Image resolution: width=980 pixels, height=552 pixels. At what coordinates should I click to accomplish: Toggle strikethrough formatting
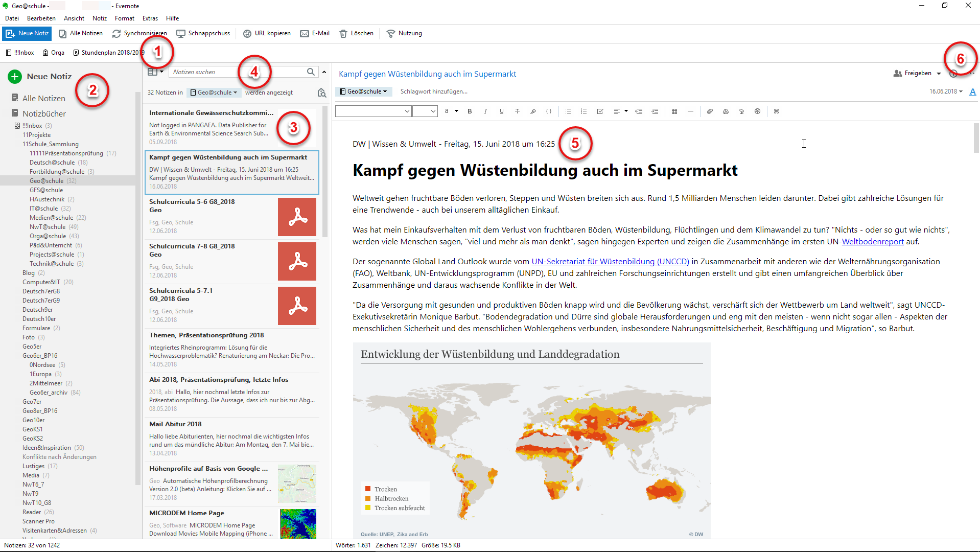click(517, 111)
